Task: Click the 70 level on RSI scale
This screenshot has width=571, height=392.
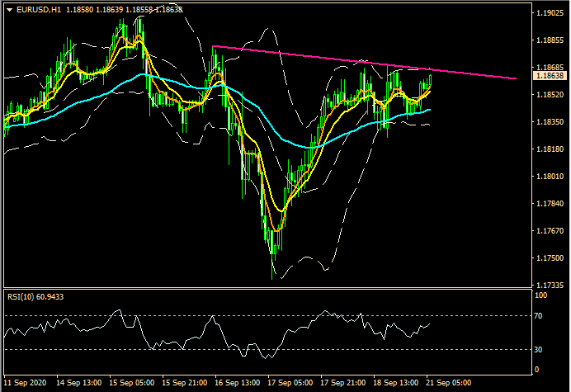Action: 539,315
